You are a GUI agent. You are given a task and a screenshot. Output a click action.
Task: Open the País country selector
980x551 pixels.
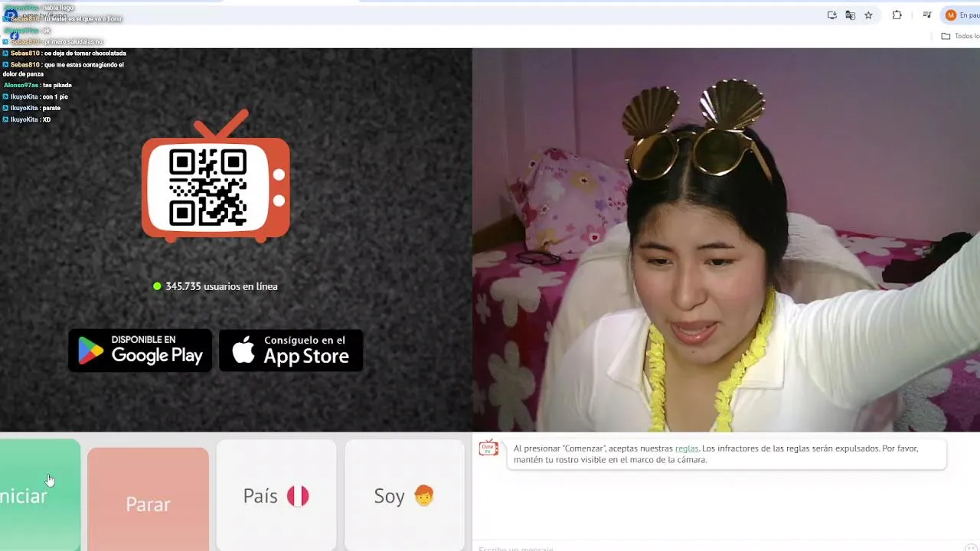(x=276, y=496)
